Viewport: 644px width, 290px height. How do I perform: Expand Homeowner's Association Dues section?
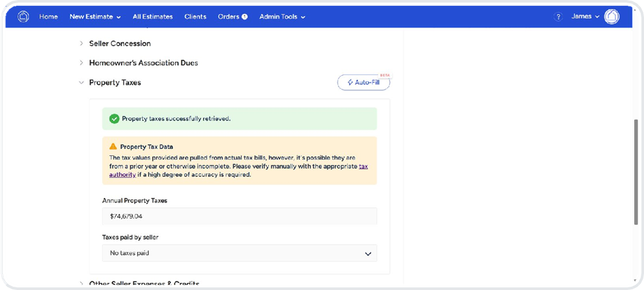143,63
